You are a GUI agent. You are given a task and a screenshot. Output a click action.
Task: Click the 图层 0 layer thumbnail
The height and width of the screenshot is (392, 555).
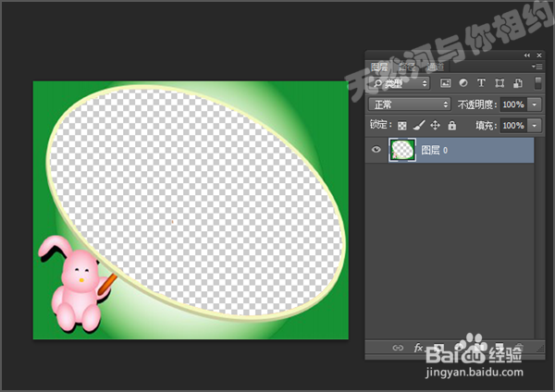click(402, 150)
